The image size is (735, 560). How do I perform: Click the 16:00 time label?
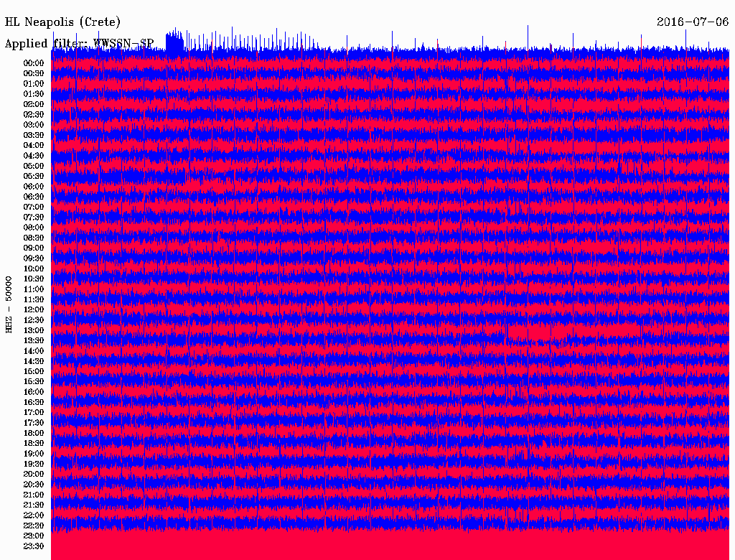pos(34,392)
